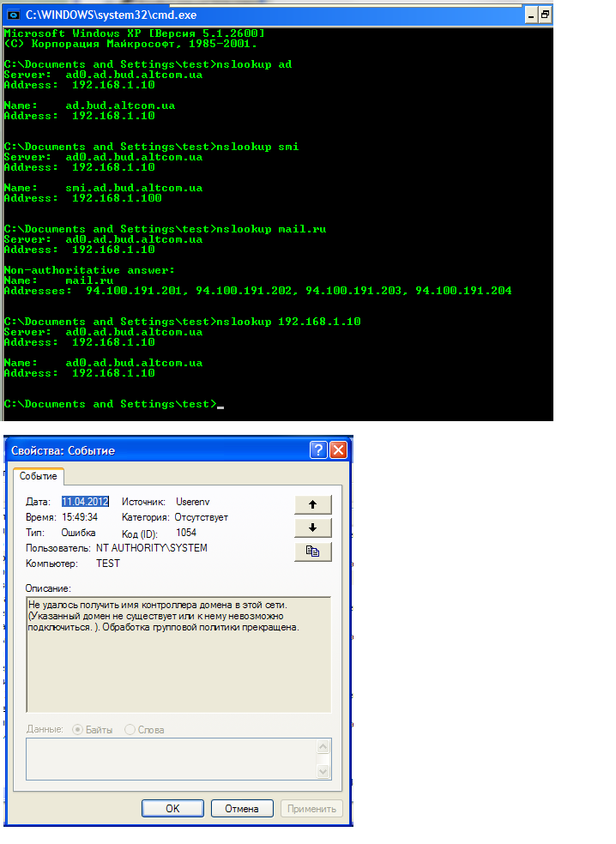Click the Отмена button

click(x=242, y=809)
